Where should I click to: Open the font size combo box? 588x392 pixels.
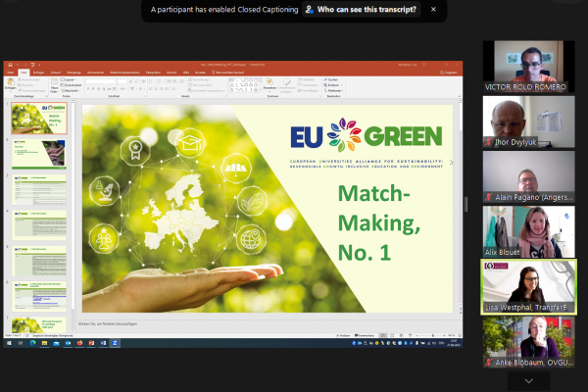coord(122,81)
